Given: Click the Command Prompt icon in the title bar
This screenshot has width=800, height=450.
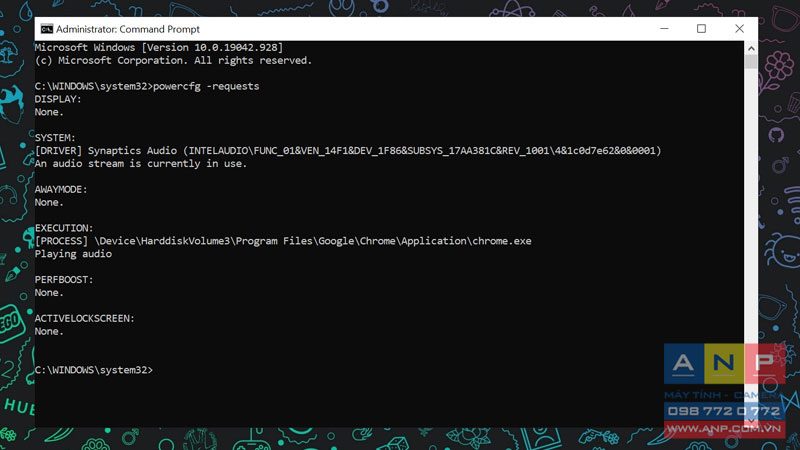Looking at the screenshot, I should pyautogui.click(x=46, y=29).
